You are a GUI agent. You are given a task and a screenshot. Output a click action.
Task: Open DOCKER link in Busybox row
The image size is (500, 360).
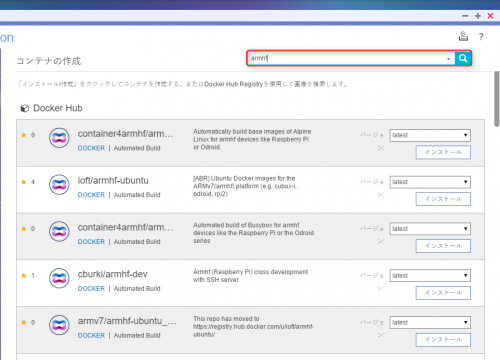[x=91, y=242]
